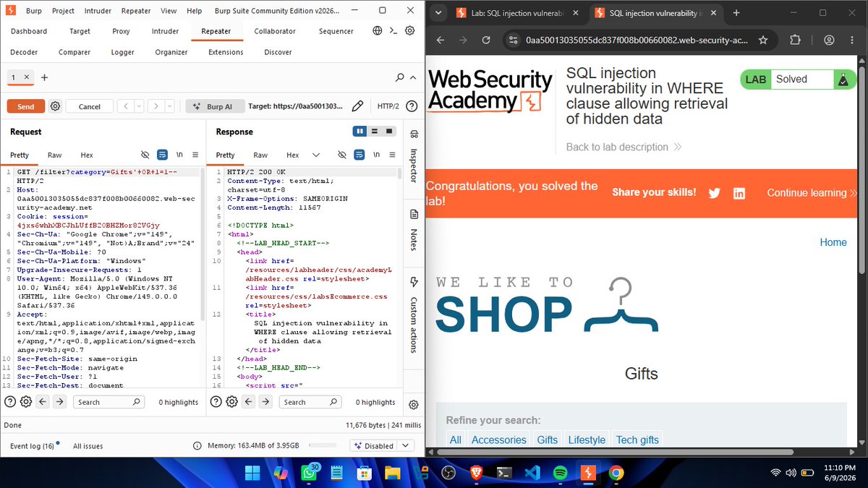Switch to Decoder tab
The image size is (868, 488).
[x=24, y=52]
